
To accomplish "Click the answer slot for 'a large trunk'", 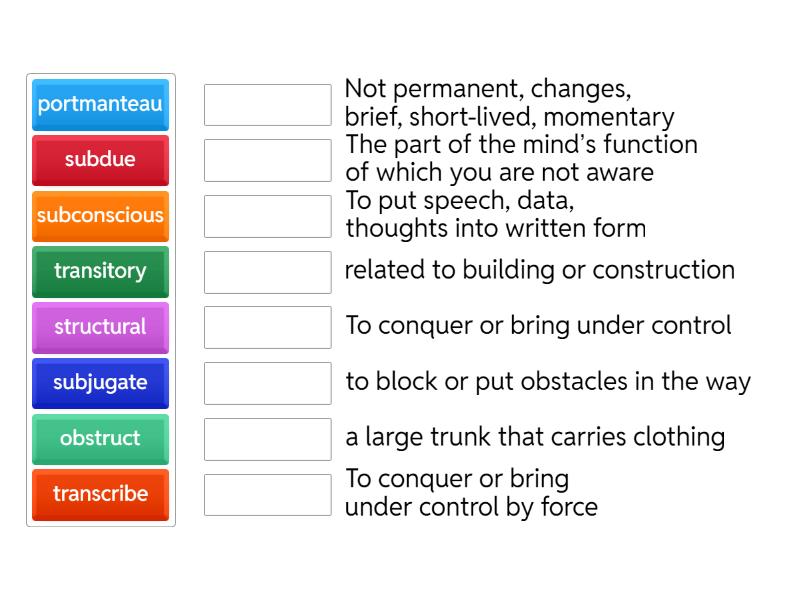I will [267, 438].
